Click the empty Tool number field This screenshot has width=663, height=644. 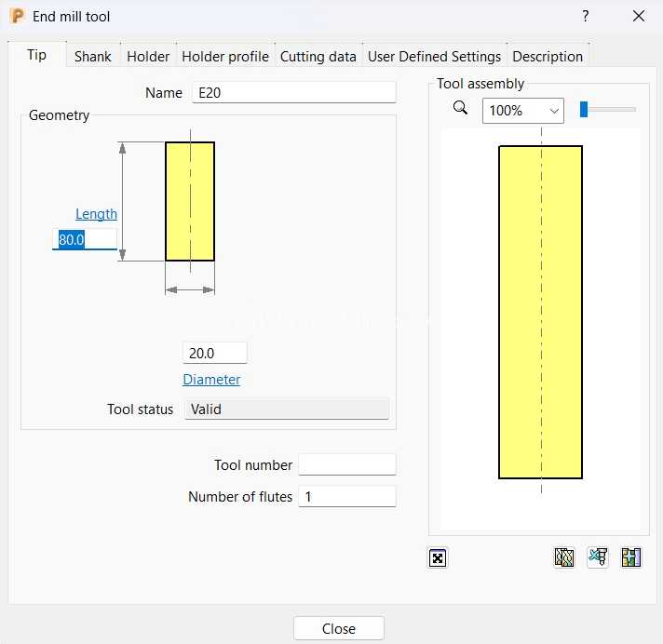[x=347, y=464]
